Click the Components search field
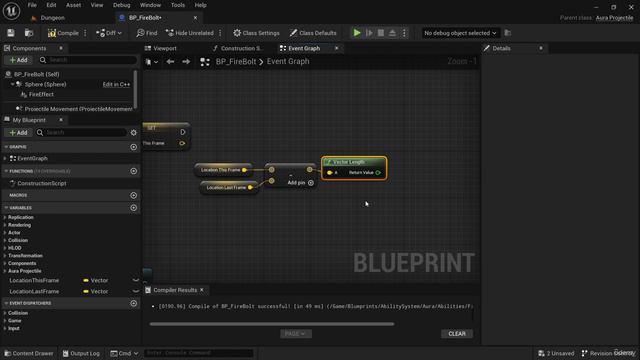The image size is (640, 360). (88, 60)
